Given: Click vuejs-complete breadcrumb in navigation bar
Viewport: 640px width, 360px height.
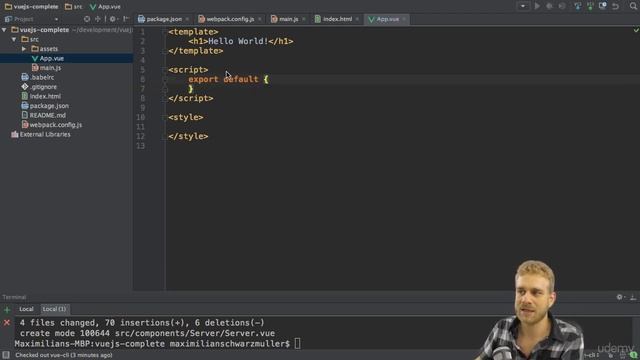Looking at the screenshot, I should pyautogui.click(x=31, y=7).
